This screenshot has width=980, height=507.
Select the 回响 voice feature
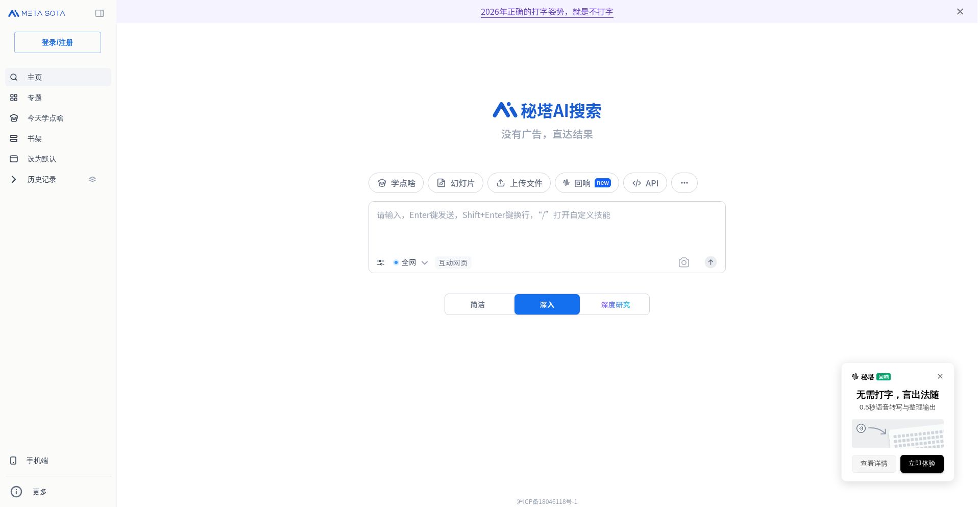[582, 183]
